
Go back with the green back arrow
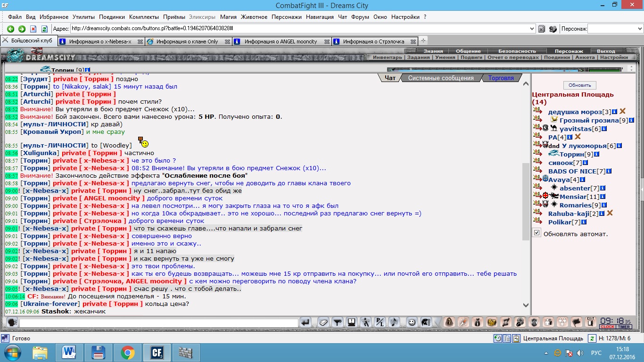[x=10, y=29]
